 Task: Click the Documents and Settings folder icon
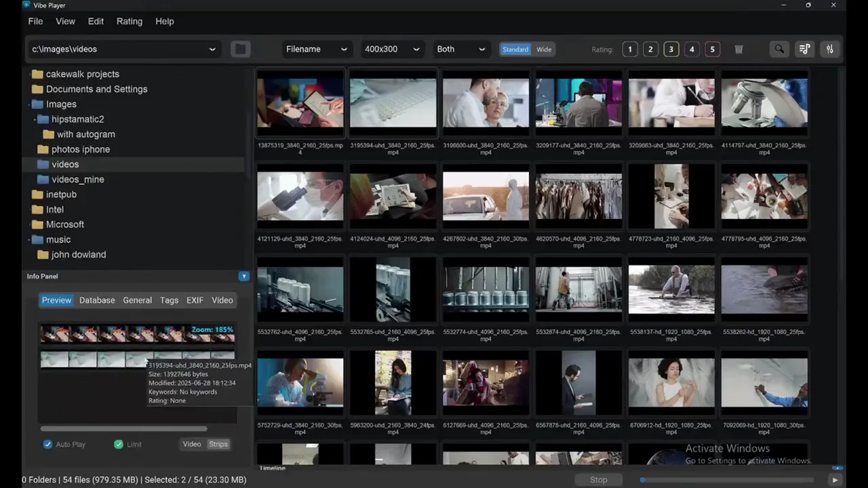pos(37,89)
